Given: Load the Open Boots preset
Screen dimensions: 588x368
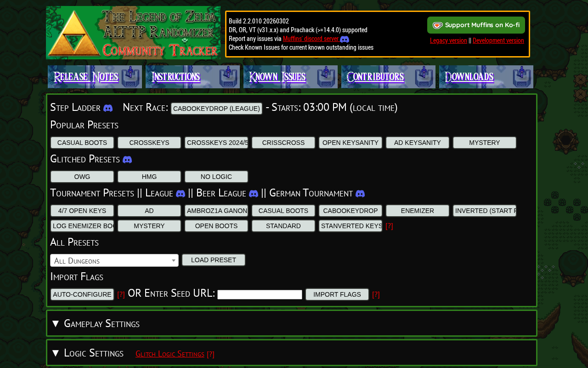Looking at the screenshot, I should (x=216, y=226).
